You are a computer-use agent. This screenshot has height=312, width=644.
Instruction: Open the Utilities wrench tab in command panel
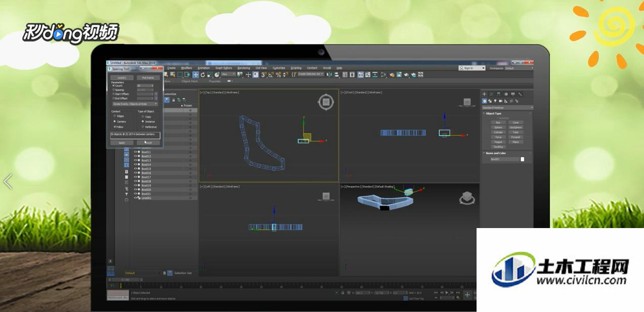click(520, 94)
